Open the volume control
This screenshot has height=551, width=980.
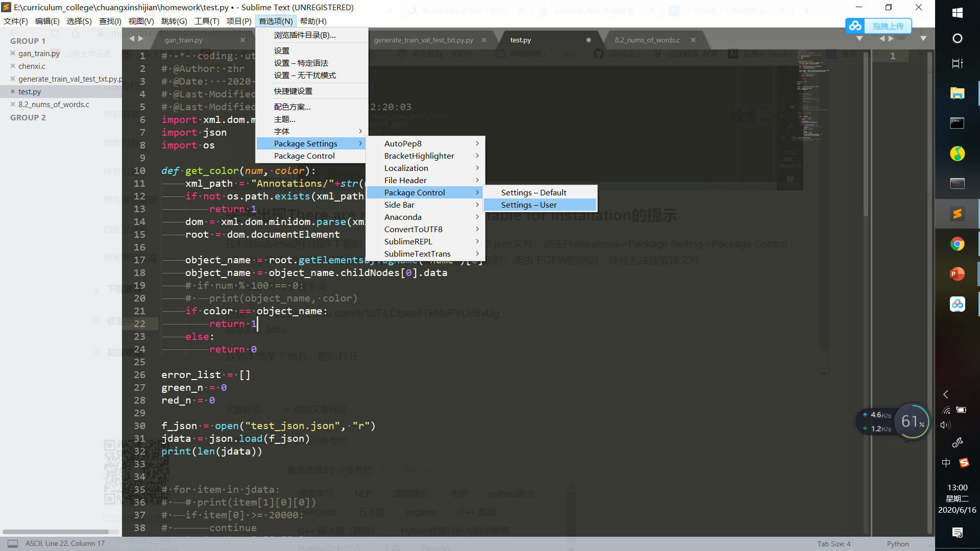(x=945, y=425)
